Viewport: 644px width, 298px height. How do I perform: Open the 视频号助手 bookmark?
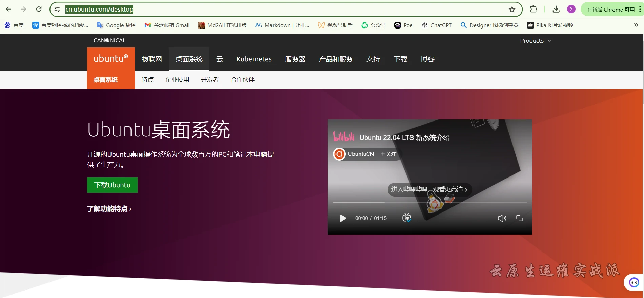335,25
